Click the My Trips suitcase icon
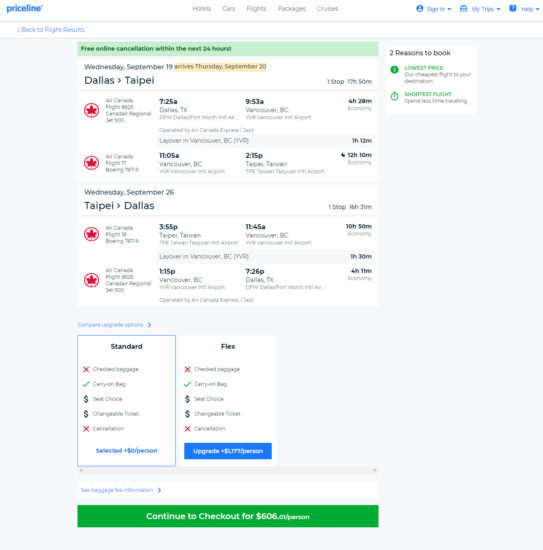This screenshot has width=543, height=550. (463, 8)
